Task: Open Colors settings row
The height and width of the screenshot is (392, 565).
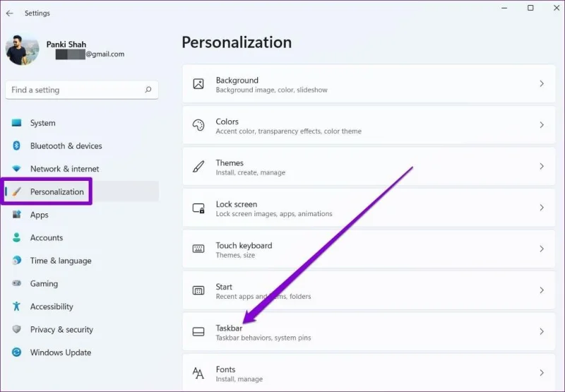Action: pyautogui.click(x=369, y=125)
